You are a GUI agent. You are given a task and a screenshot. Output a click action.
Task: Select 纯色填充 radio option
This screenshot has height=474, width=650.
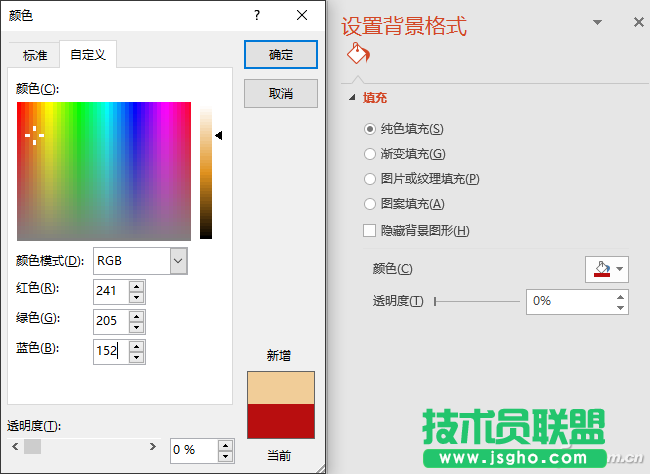371,129
